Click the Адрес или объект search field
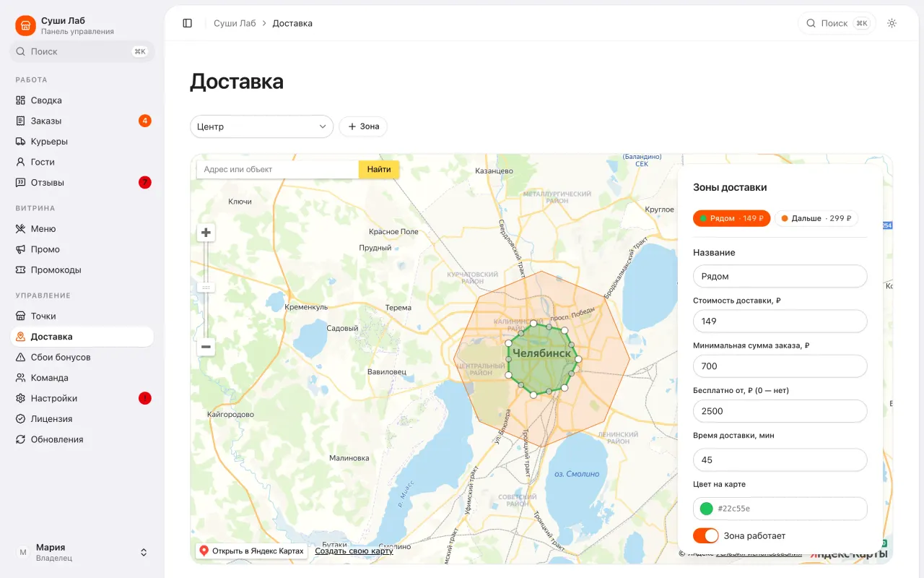This screenshot has width=924, height=578. pos(278,170)
